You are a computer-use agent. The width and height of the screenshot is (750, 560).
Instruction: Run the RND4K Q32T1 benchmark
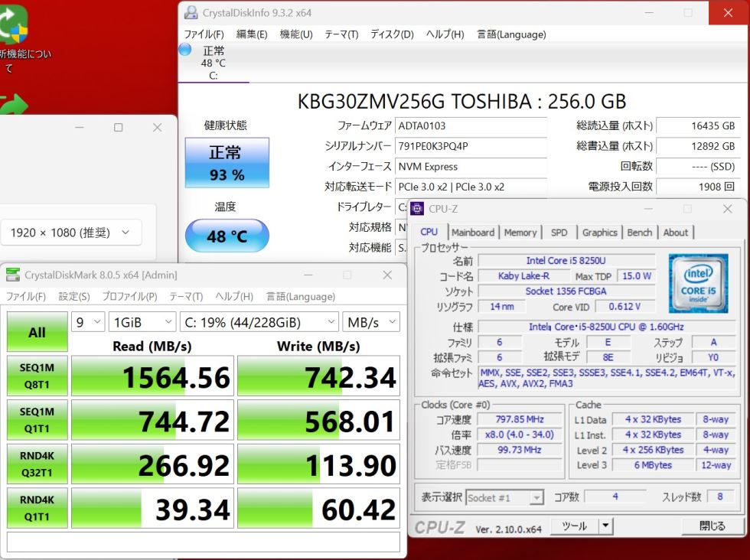[x=37, y=464]
